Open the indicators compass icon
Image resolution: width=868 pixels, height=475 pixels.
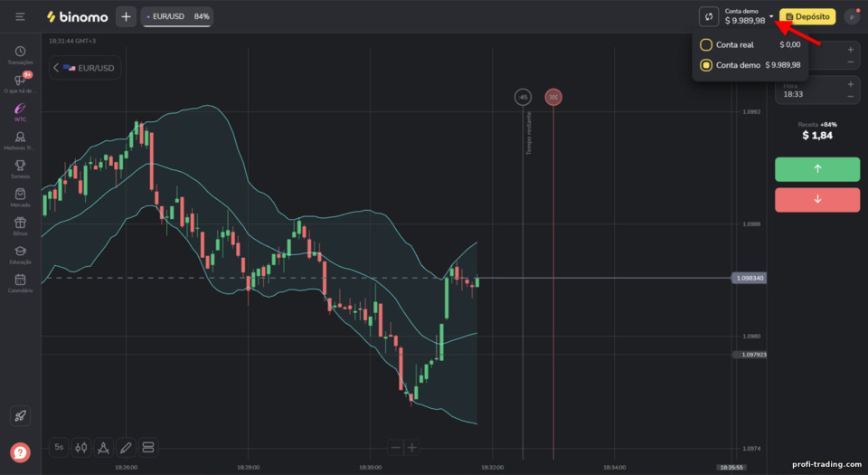point(103,447)
